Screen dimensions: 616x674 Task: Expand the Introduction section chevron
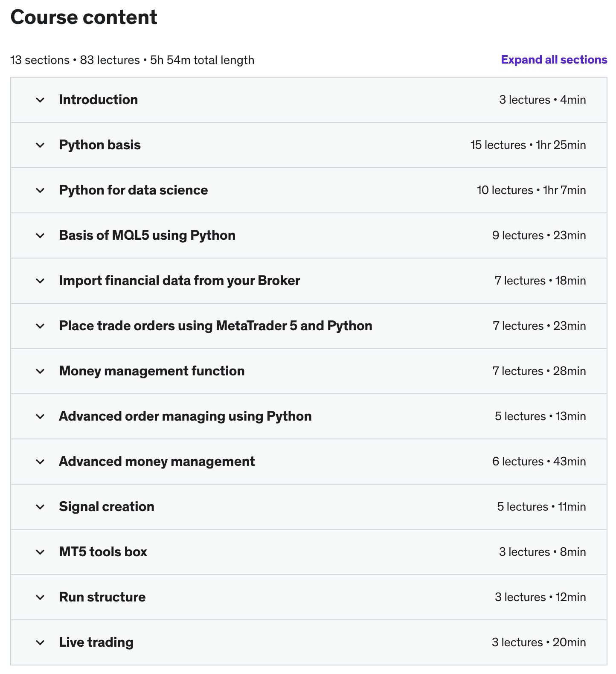pyautogui.click(x=40, y=100)
